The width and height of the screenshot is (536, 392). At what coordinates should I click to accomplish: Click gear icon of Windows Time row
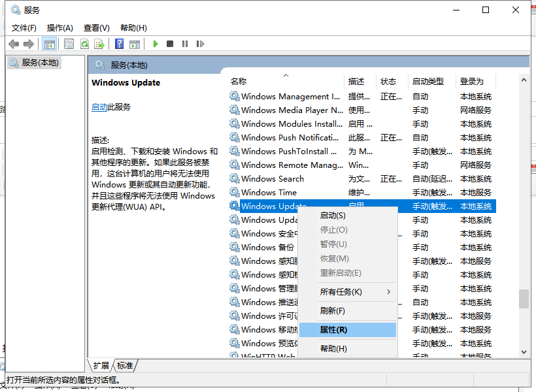click(x=234, y=192)
